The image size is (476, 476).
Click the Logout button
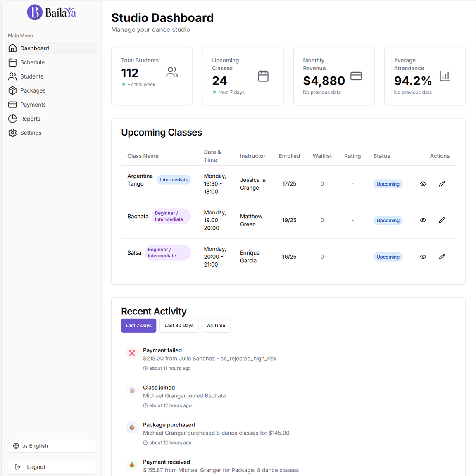point(51,467)
